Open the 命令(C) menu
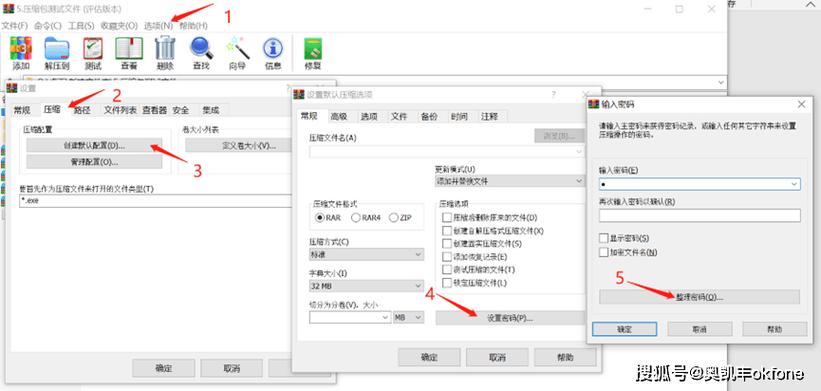Image resolution: width=821 pixels, height=391 pixels. 48,26
